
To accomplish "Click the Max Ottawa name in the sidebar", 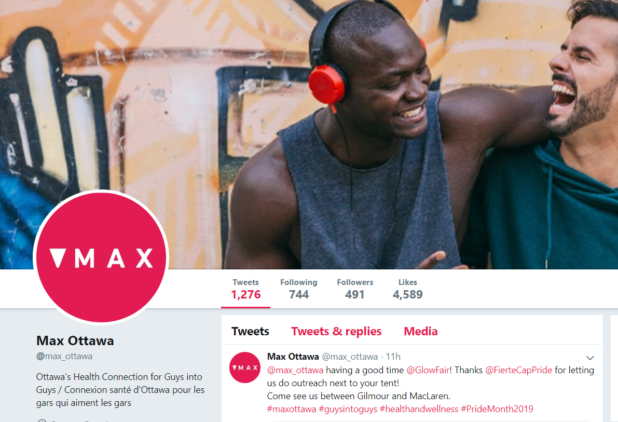I will (x=75, y=340).
